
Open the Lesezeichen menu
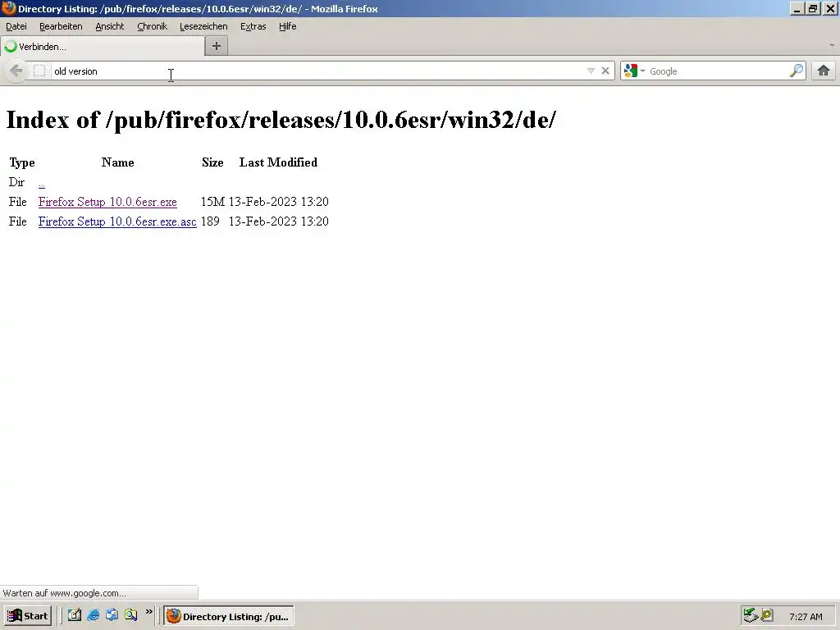click(203, 26)
